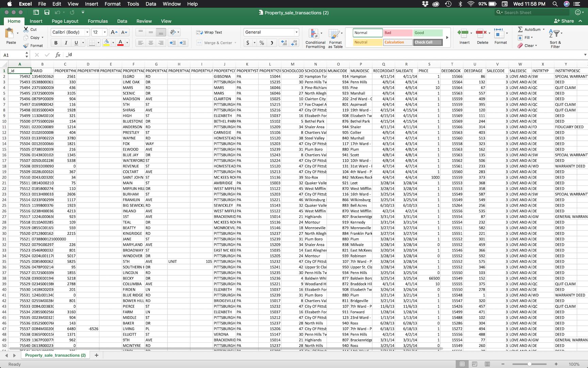Click the Save icon in title bar

pyautogui.click(x=47, y=13)
